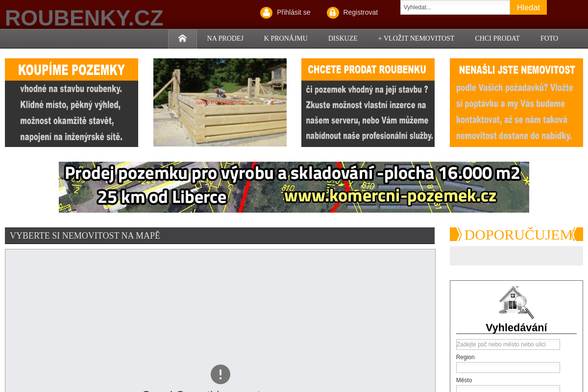The height and width of the screenshot is (392, 588).
Task: Click the map error exclamation icon
Action: click(220, 374)
